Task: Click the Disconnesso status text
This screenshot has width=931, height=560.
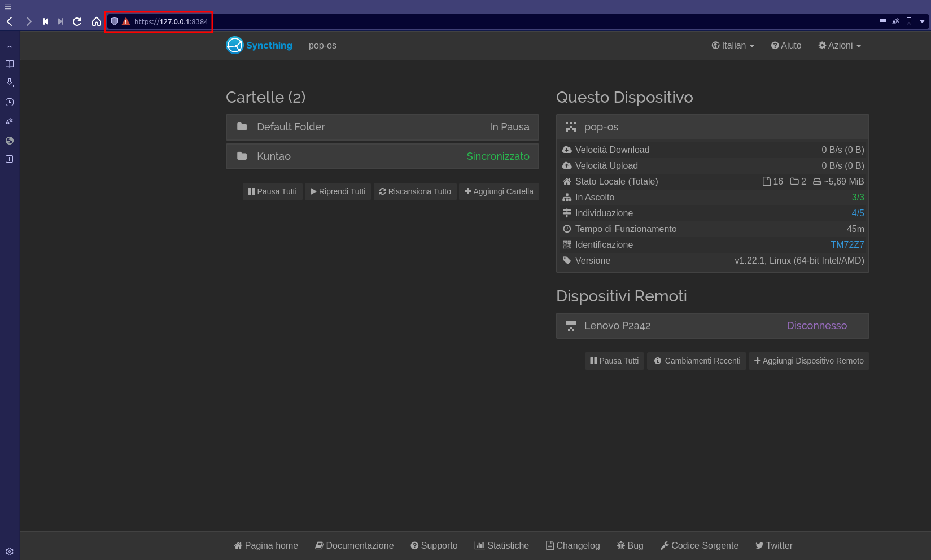Action: point(817,326)
